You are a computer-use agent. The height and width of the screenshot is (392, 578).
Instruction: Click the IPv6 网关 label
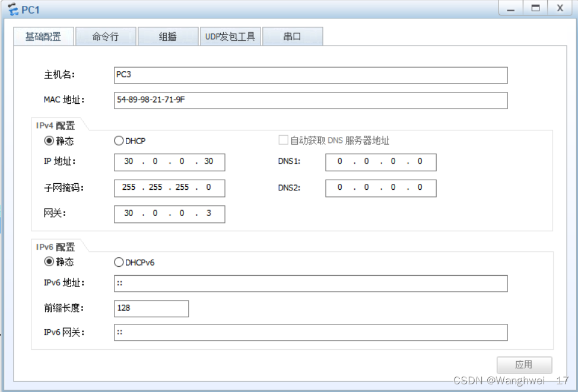click(x=64, y=333)
